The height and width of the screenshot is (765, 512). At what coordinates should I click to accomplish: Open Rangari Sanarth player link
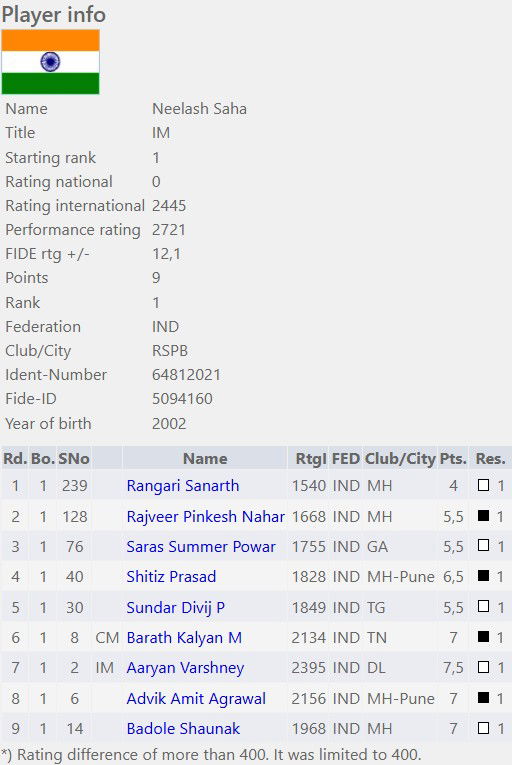pyautogui.click(x=183, y=486)
